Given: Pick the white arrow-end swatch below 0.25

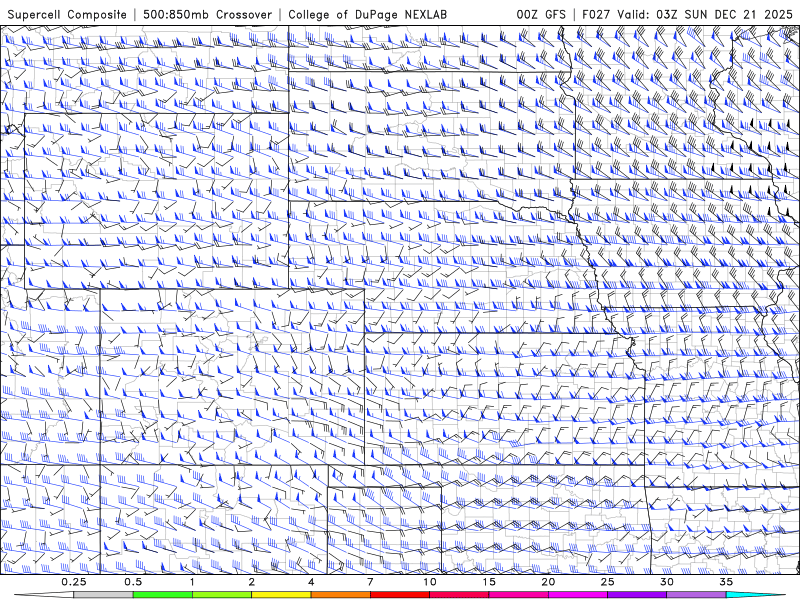Looking at the screenshot, I should click(46, 595).
